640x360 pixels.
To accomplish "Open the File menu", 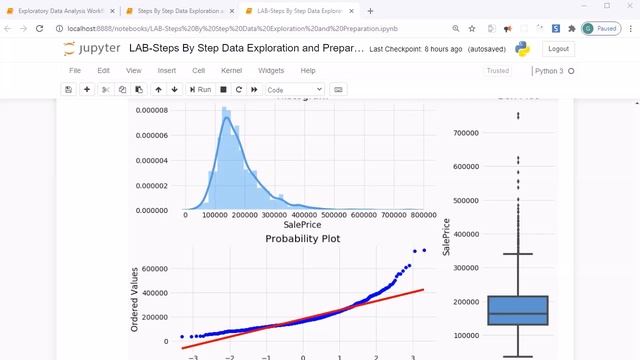I will pos(75,71).
